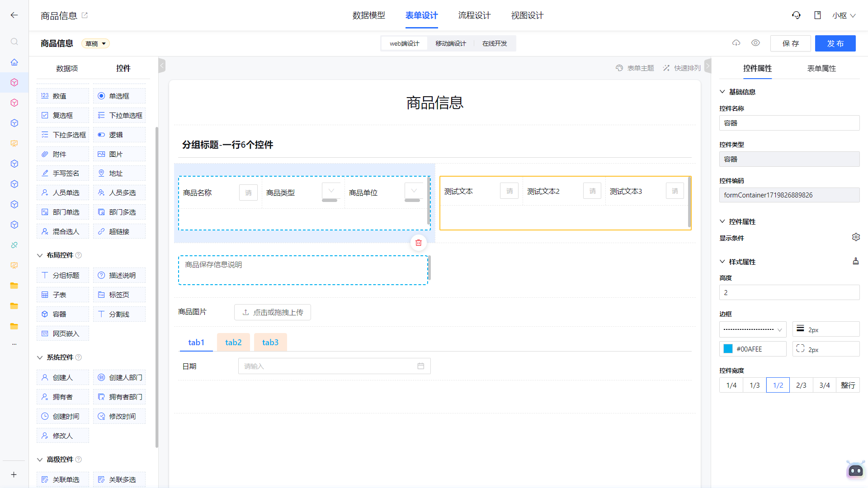Add the 创建时间 system control

63,416
